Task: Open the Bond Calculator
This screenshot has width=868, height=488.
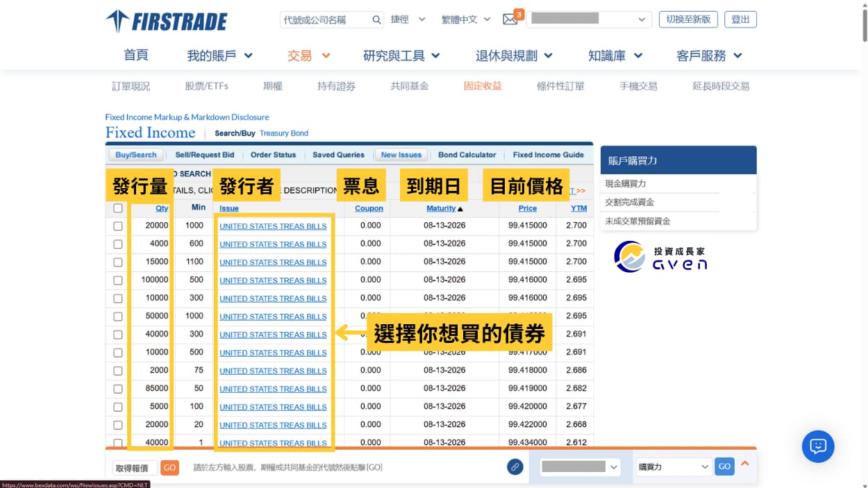Action: point(467,155)
